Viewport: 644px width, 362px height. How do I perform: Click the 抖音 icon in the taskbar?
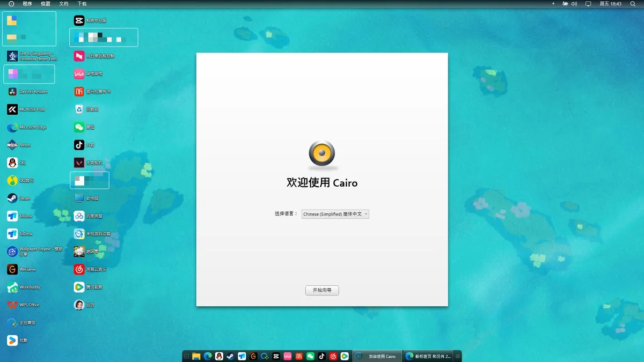[x=321, y=356]
